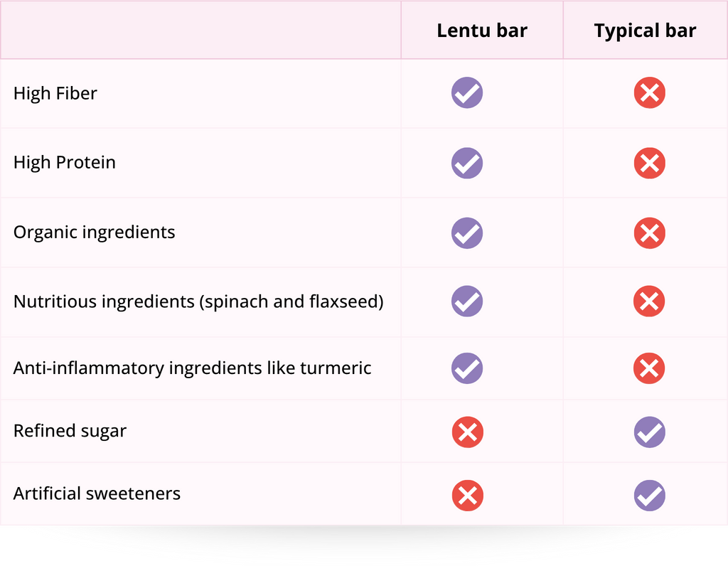Click the Typical bar column header
This screenshot has height=566, width=728.
(645, 31)
